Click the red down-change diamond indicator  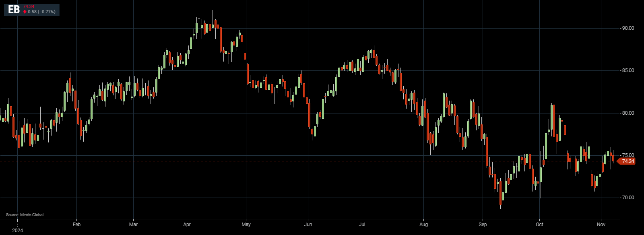click(x=25, y=12)
